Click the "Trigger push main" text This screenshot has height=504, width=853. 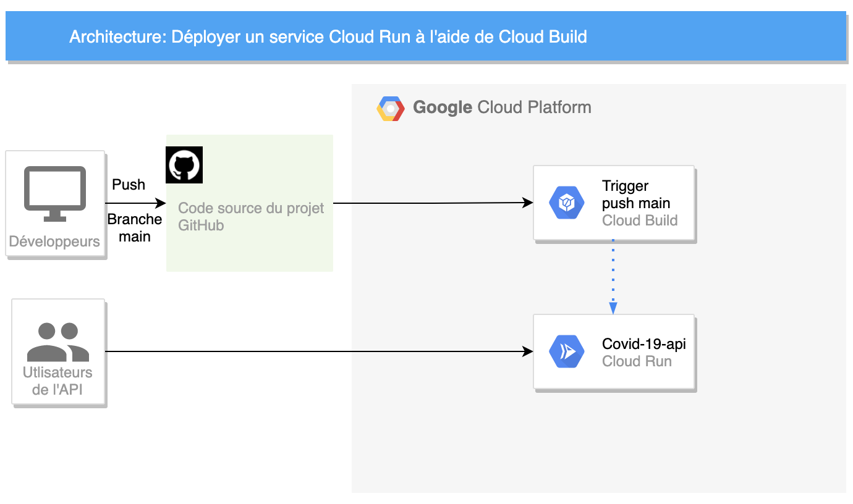click(x=636, y=195)
